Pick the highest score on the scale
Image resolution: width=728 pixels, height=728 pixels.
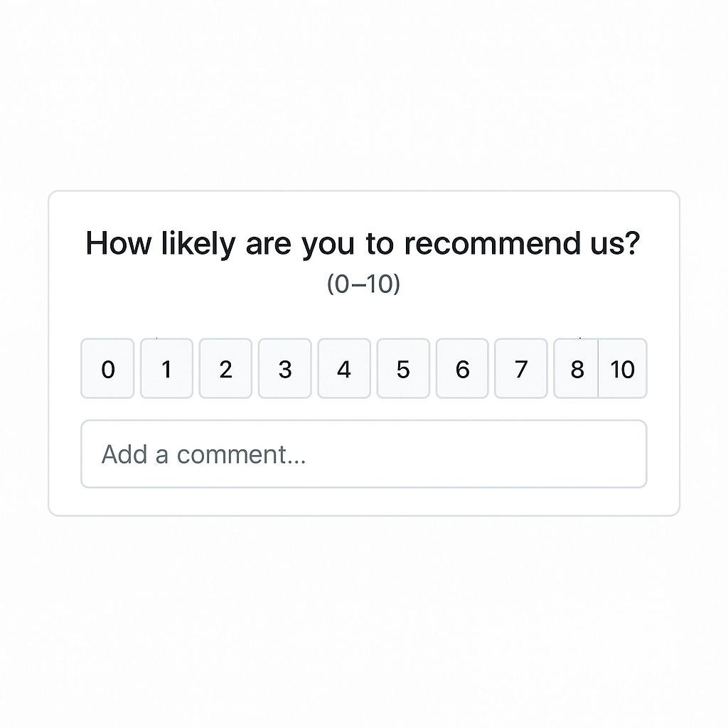pyautogui.click(x=623, y=368)
